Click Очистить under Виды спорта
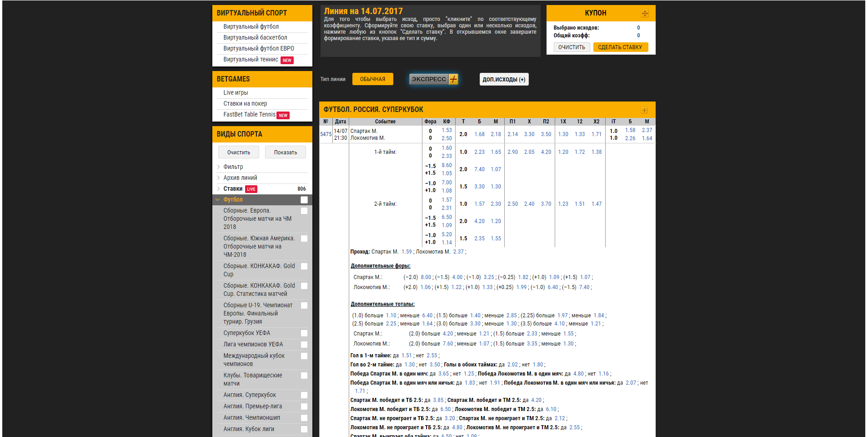Screen dimensions: 868x437 [239, 152]
